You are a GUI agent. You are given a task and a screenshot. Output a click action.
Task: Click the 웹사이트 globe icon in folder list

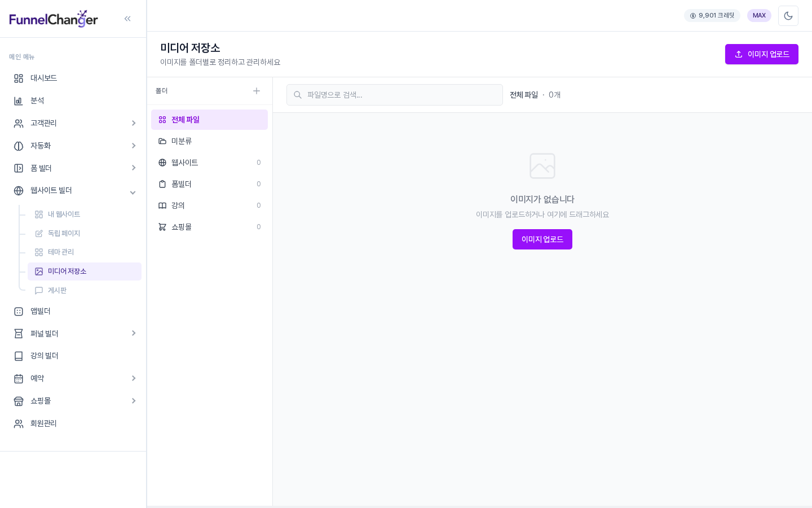162,163
